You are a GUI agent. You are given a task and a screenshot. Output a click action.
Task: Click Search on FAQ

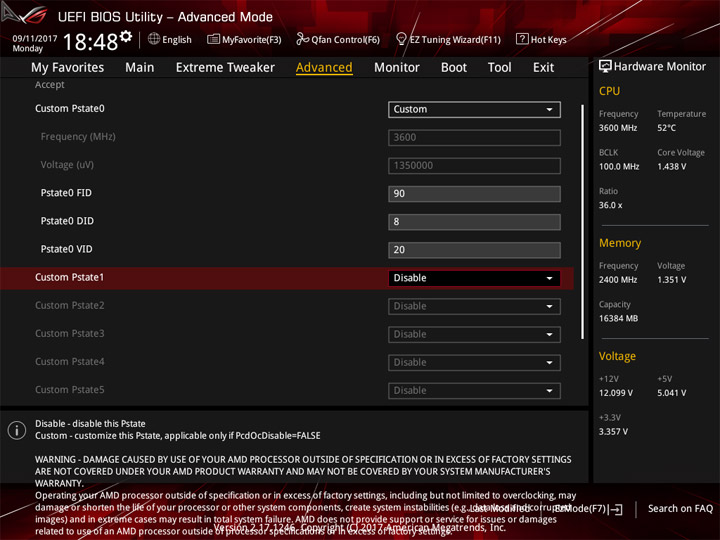pos(680,508)
